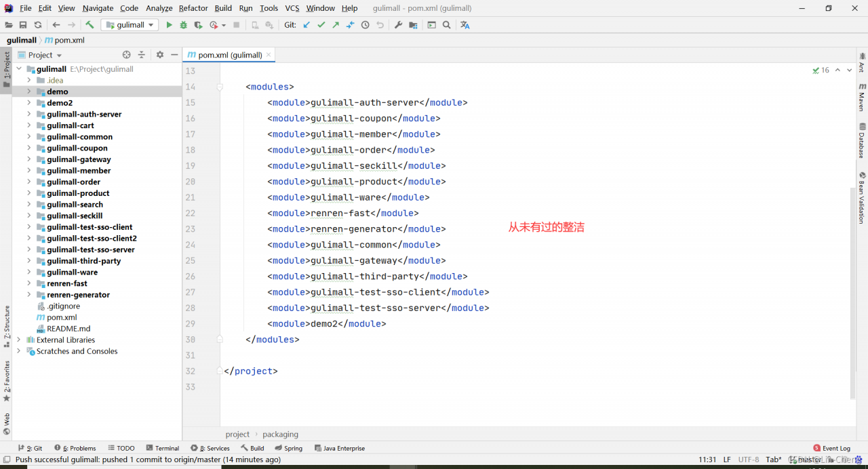Image resolution: width=868 pixels, height=469 pixels.
Task: Click the green Run button
Action: (170, 25)
